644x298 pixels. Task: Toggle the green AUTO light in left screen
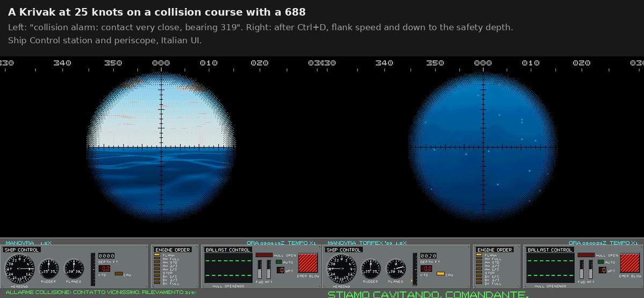coord(279,262)
